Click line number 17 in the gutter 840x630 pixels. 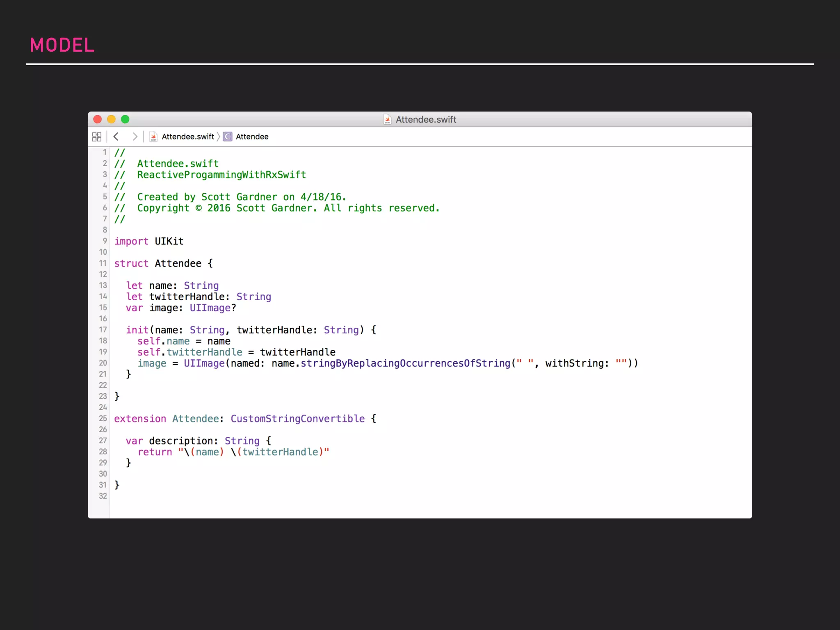(103, 330)
